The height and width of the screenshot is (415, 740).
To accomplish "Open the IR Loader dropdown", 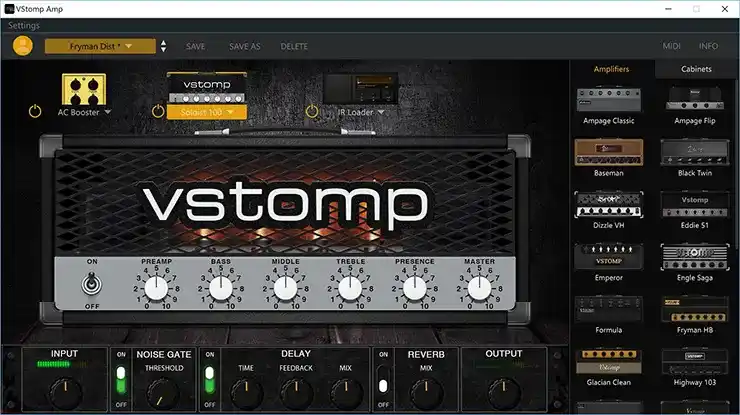I will (361, 112).
